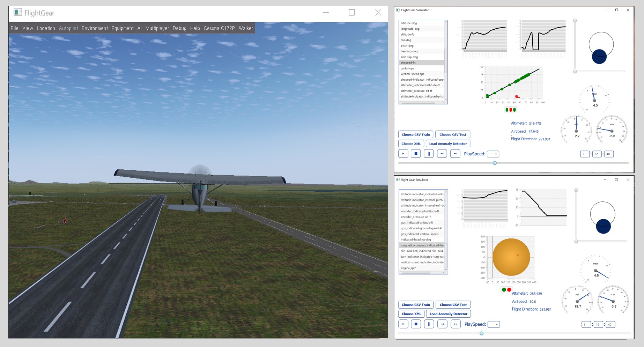Rewind playback in upper simulator window

pos(442,154)
